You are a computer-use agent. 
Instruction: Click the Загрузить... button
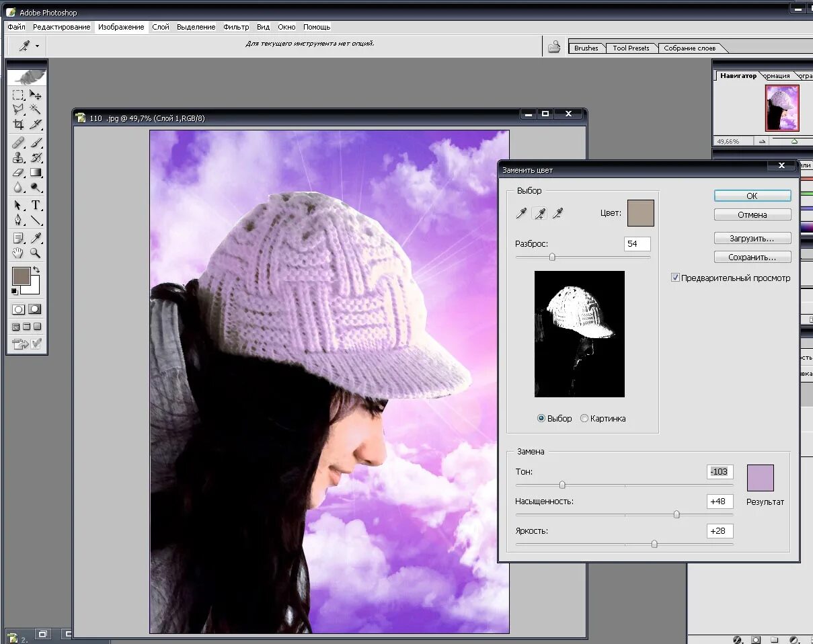752,238
